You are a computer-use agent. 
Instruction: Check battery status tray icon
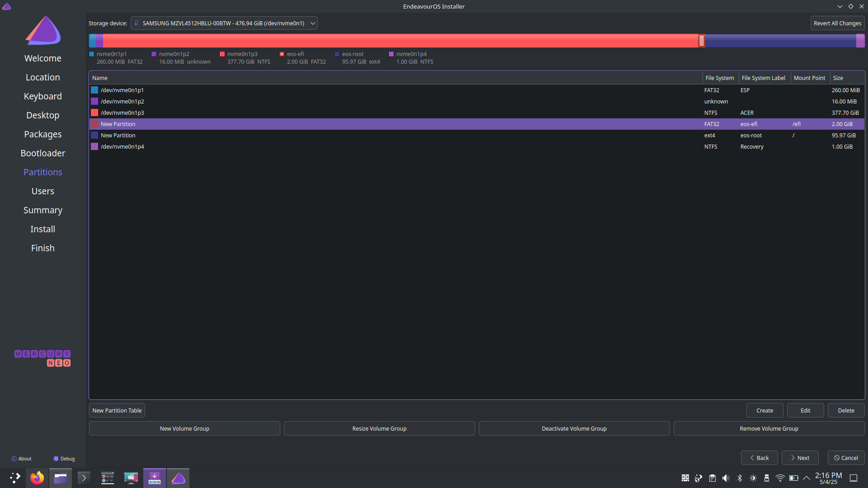point(794,478)
